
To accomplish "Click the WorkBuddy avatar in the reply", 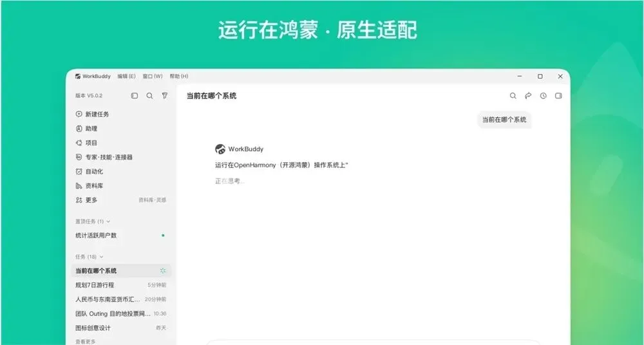I will pyautogui.click(x=220, y=149).
